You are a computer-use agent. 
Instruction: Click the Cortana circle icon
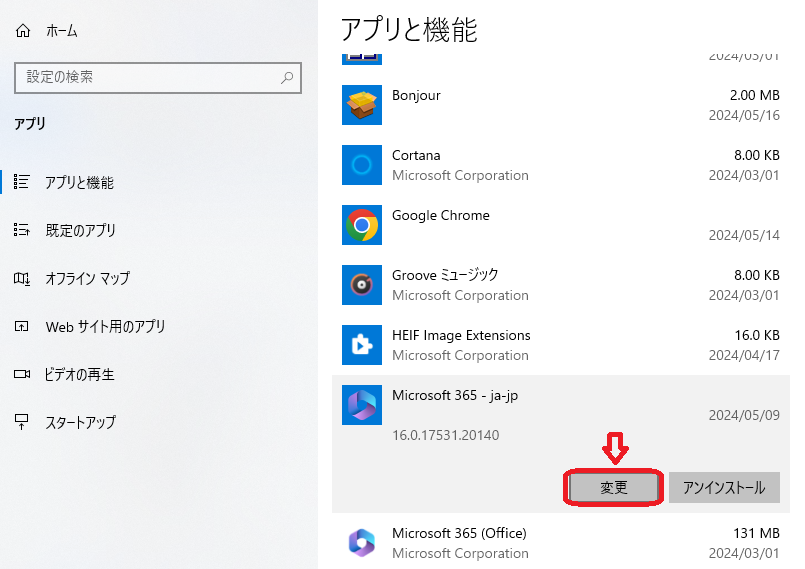362,165
